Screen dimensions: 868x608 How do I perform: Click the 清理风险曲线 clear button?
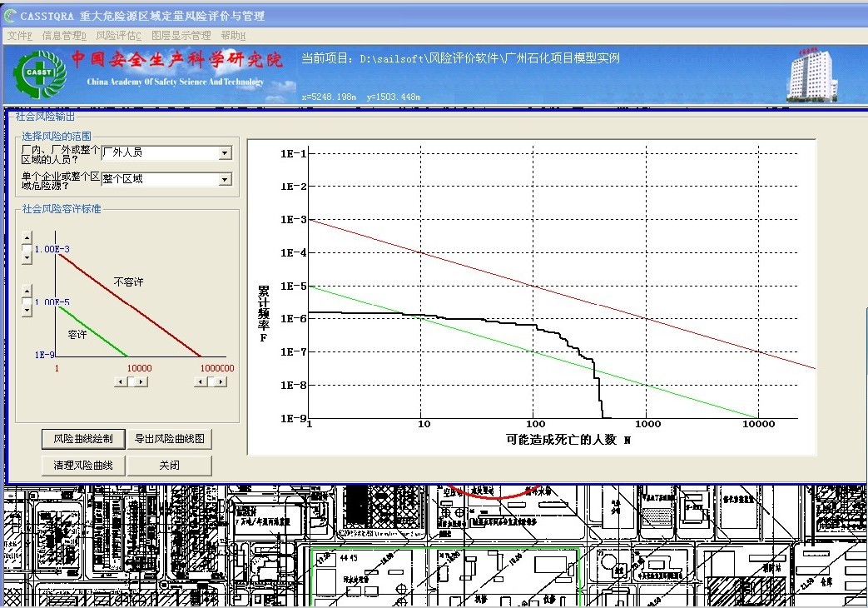click(83, 465)
